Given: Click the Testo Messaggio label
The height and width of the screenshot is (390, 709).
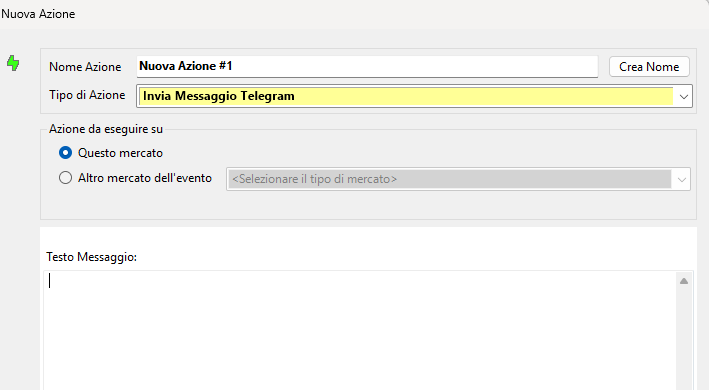Looking at the screenshot, I should (91, 257).
